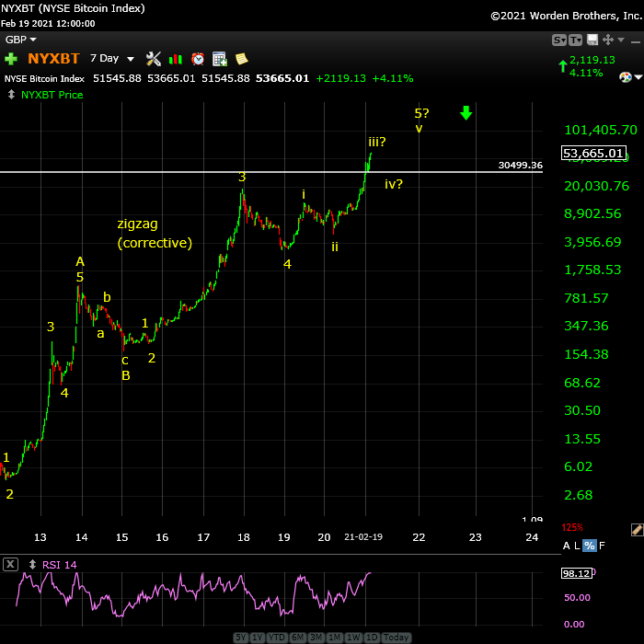
Task: Open the GBP currency dropdown
Action: (x=20, y=40)
